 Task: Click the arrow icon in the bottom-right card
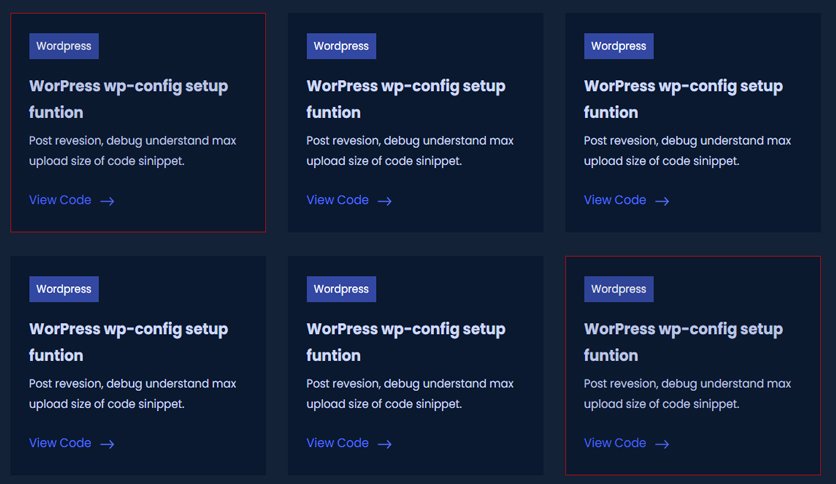pos(662,444)
